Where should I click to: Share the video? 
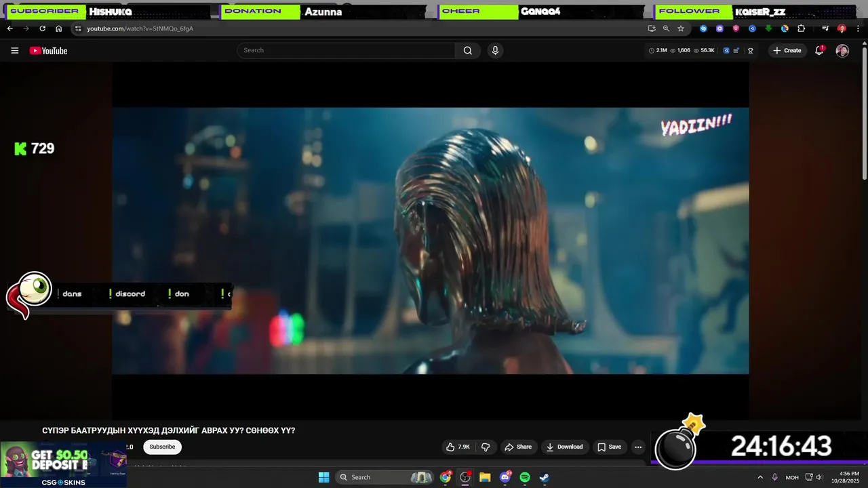(518, 447)
